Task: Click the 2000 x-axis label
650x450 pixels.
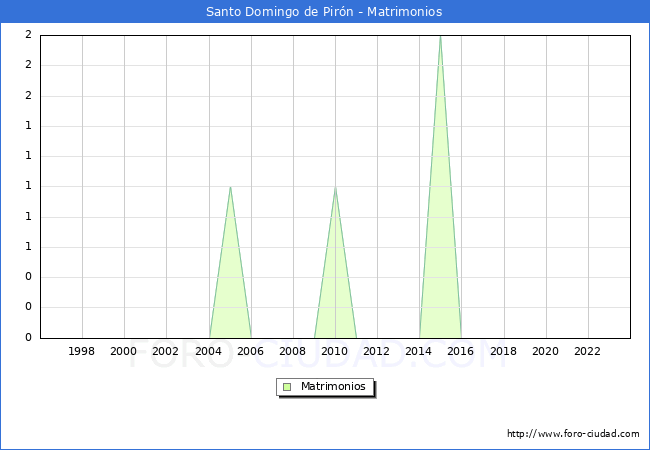Action: coord(124,351)
